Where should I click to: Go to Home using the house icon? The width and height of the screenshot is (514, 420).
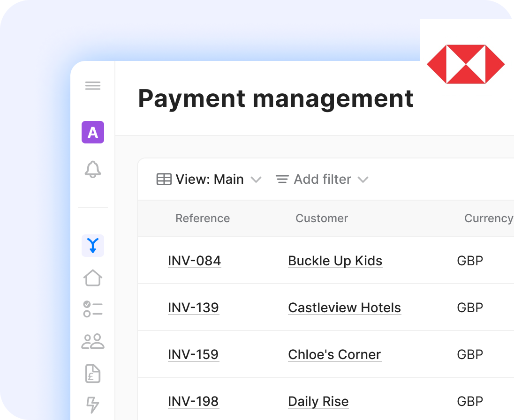93,277
